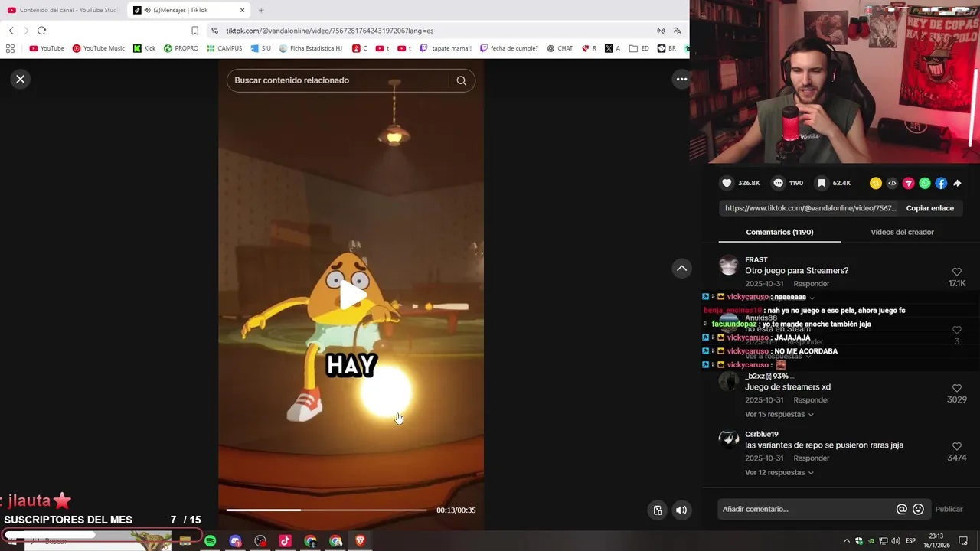Like FRAST's comment with heart icon
This screenshot has height=551, width=980.
(x=956, y=272)
